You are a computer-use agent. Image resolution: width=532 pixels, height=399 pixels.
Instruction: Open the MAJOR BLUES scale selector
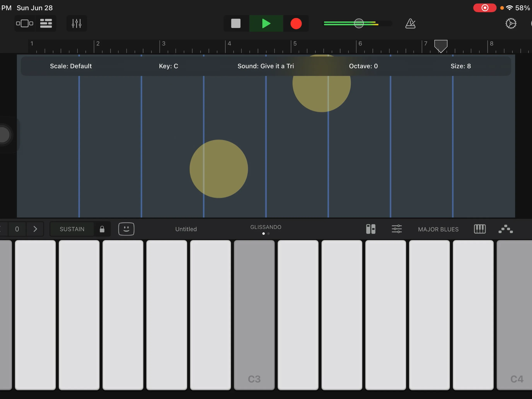(x=438, y=229)
